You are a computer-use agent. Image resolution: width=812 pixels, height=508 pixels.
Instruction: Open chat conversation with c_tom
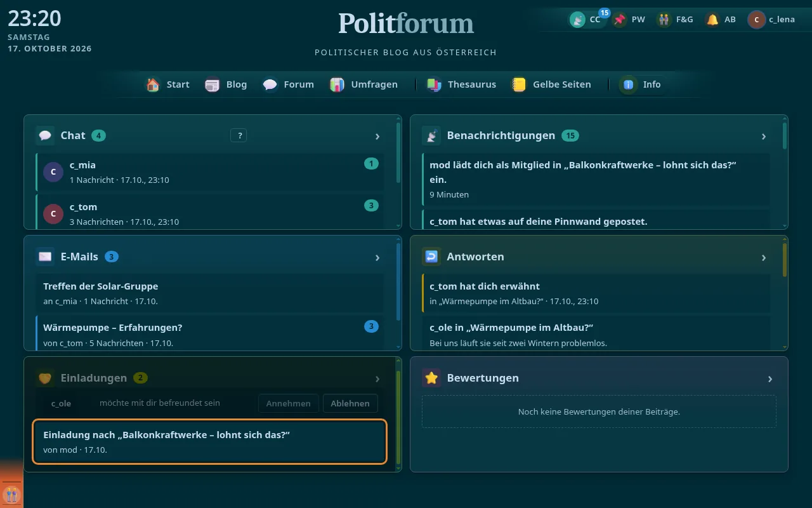click(x=210, y=212)
